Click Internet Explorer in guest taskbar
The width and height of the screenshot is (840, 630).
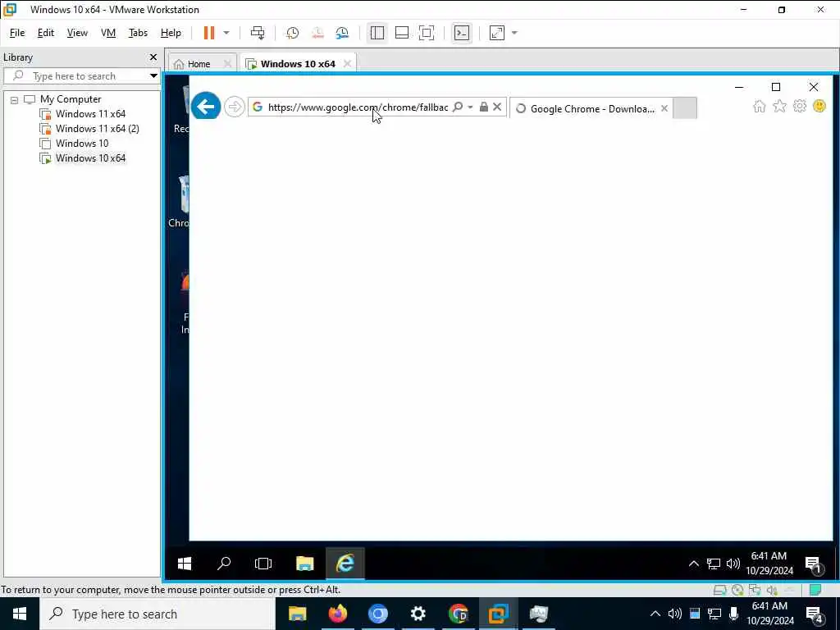click(345, 564)
